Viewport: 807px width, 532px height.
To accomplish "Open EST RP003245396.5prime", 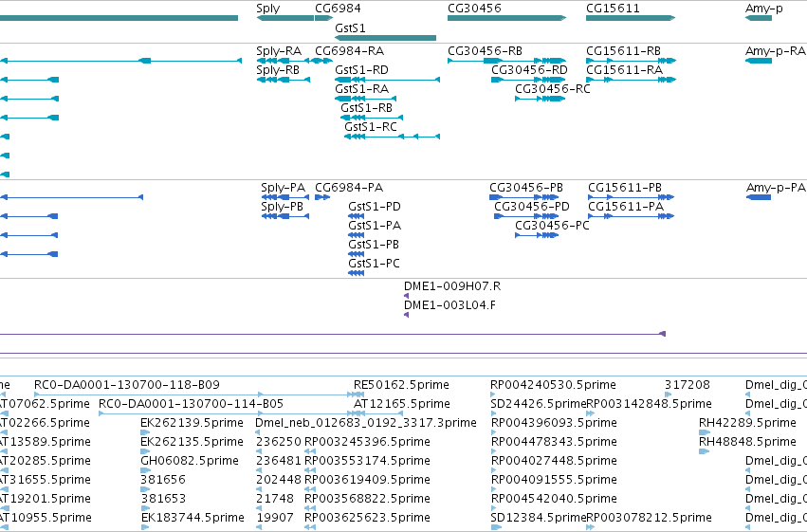I will (368, 442).
